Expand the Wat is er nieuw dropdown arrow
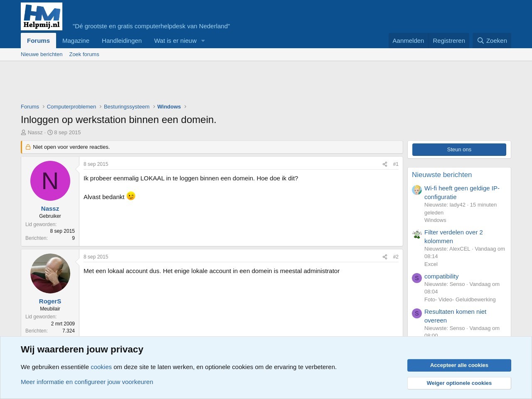Screen dimensions: 532x399 click(x=203, y=41)
